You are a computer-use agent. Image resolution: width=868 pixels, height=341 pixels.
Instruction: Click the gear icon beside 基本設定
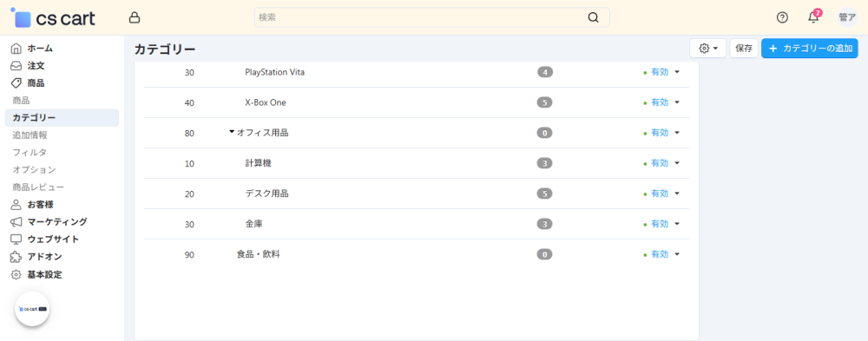click(x=16, y=274)
